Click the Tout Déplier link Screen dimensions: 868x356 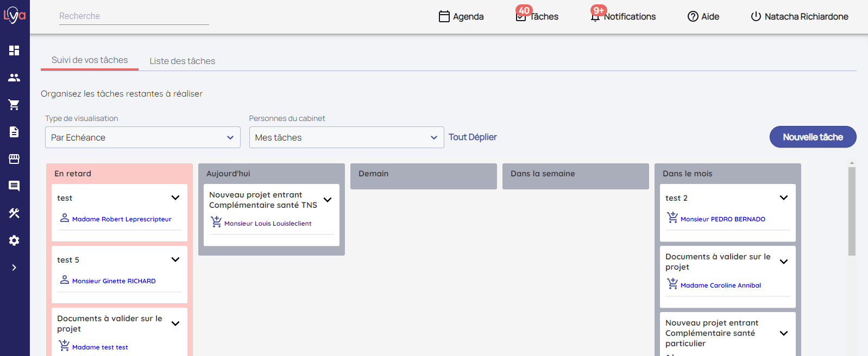pyautogui.click(x=473, y=137)
